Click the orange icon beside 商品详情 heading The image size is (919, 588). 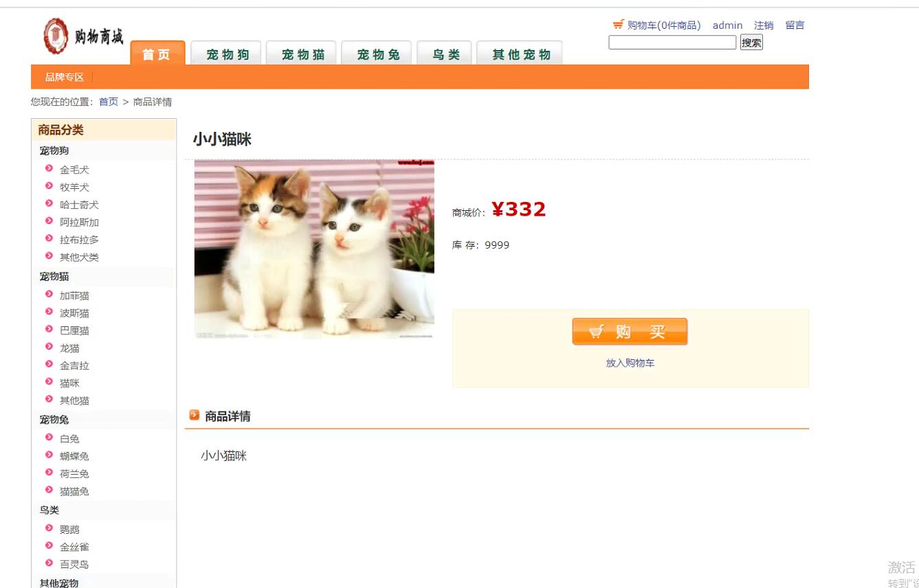click(x=195, y=415)
